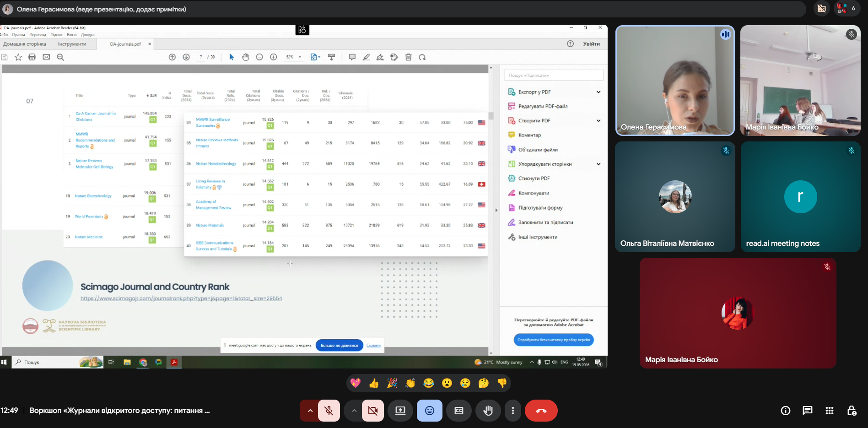868x428 pixels.
Task: Click the Увійти sign-in button
Action: 592,44
